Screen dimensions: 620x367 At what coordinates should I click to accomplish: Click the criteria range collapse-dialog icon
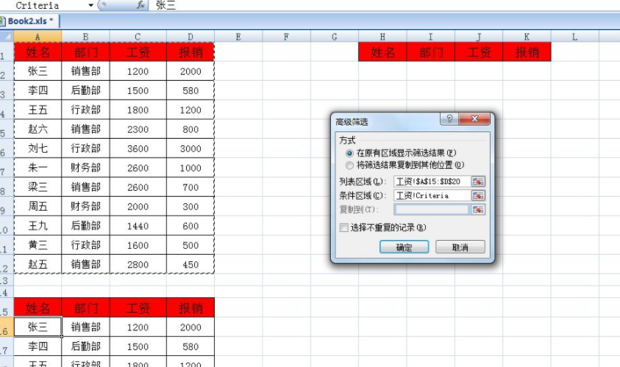coord(478,195)
